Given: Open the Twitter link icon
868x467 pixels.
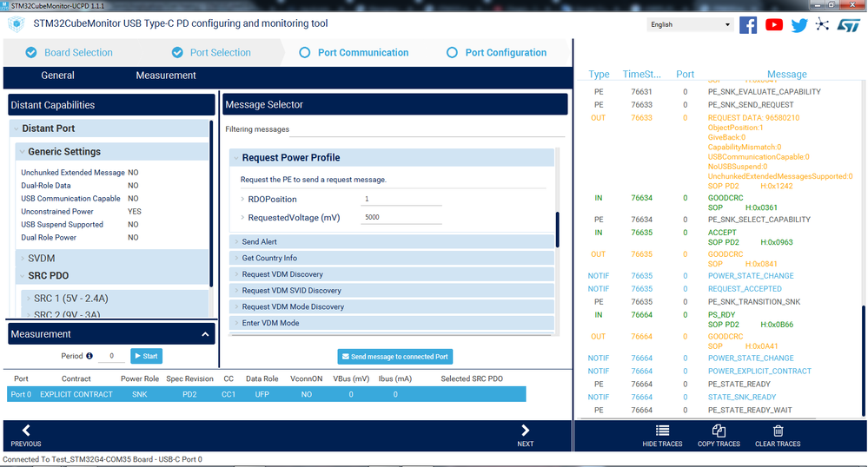Looking at the screenshot, I should (x=799, y=25).
